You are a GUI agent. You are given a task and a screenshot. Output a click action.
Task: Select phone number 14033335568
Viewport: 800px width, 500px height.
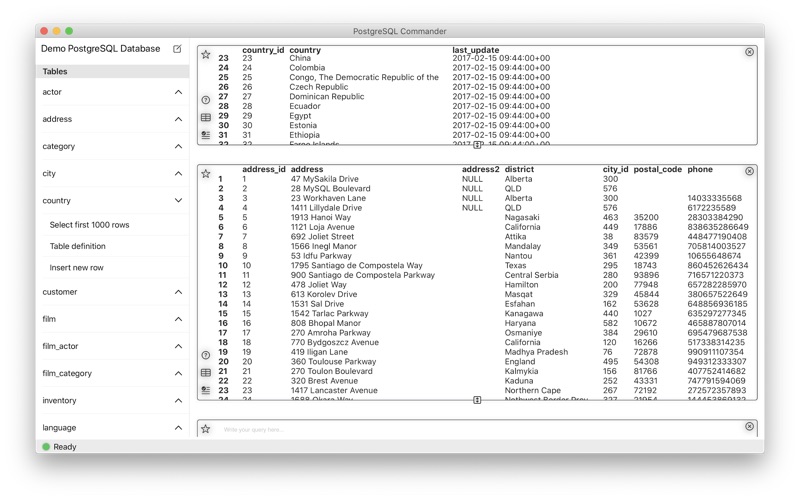pos(714,198)
